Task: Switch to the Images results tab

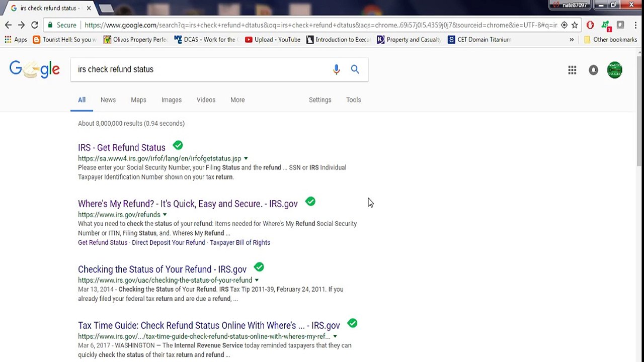Action: (x=172, y=100)
